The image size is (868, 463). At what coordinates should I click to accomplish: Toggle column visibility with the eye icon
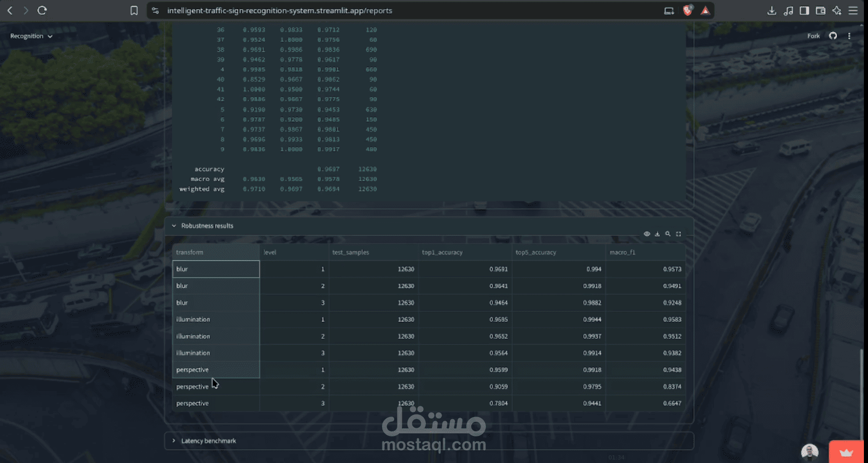point(647,234)
